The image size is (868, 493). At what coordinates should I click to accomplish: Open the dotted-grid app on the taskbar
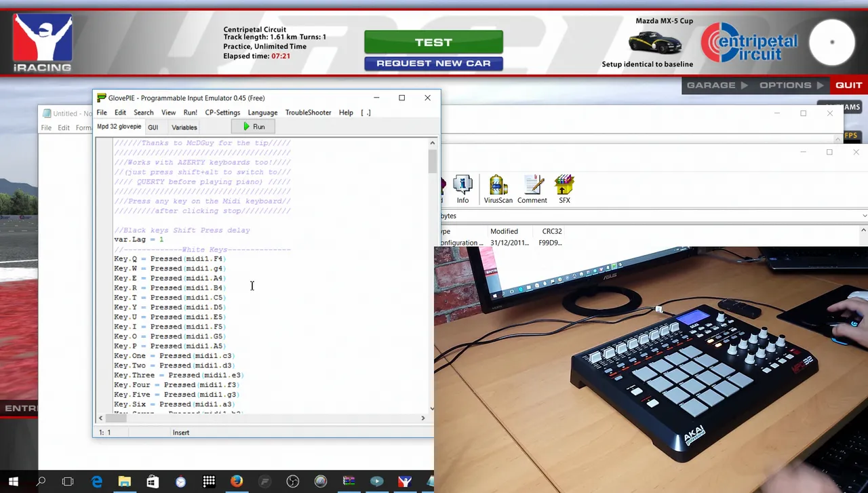click(209, 481)
